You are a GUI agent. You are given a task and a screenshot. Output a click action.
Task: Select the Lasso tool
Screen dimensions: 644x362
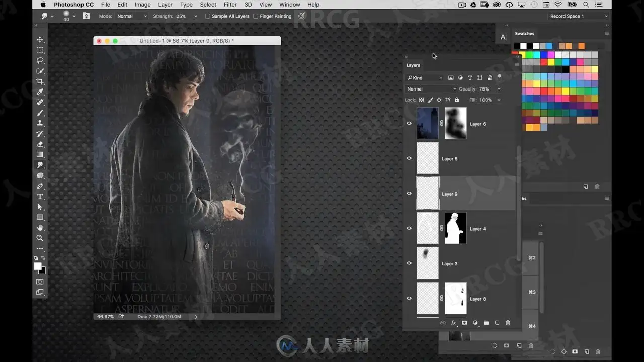40,60
